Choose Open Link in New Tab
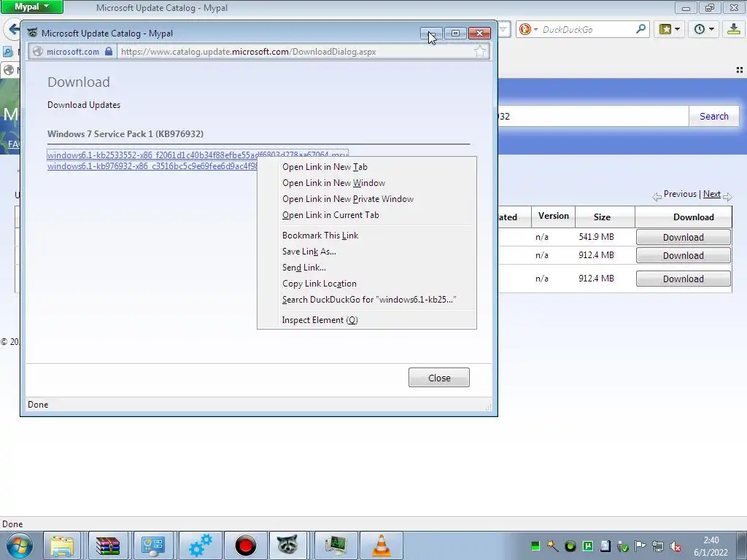Viewport: 747px width, 560px height. click(366, 167)
